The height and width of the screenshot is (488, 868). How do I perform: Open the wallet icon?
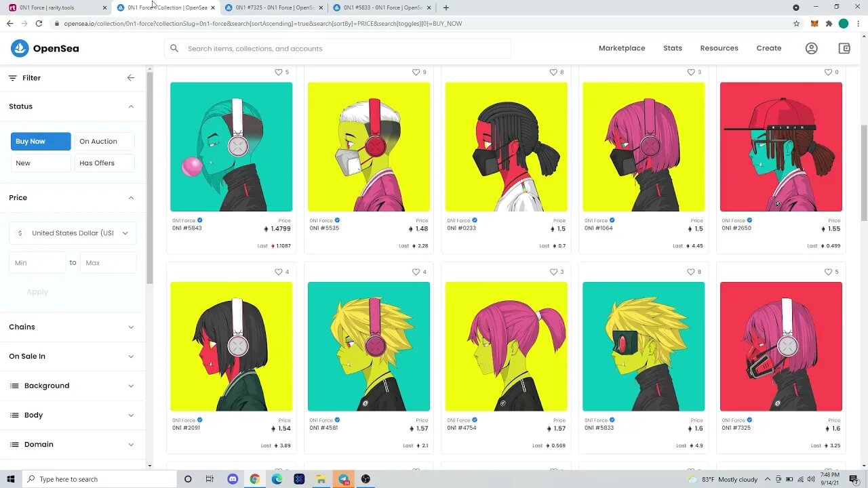point(844,48)
